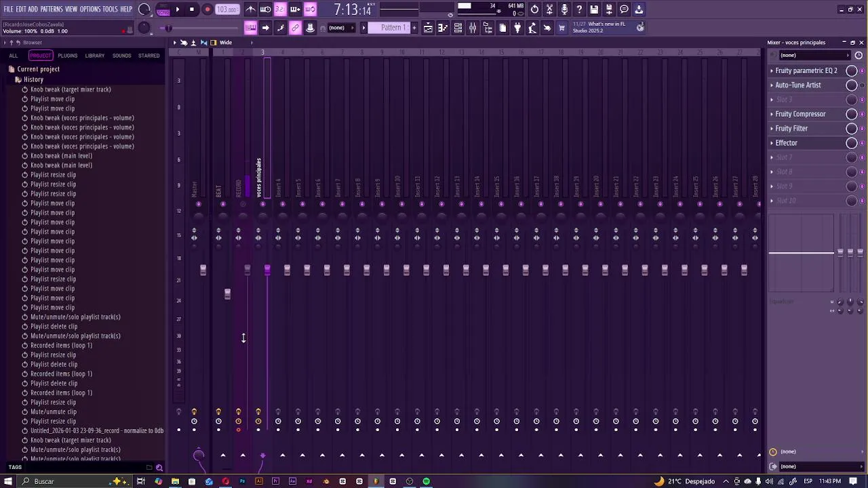Select Current project in browser
Viewport: 868px width, 488px height.
pyautogui.click(x=38, y=69)
